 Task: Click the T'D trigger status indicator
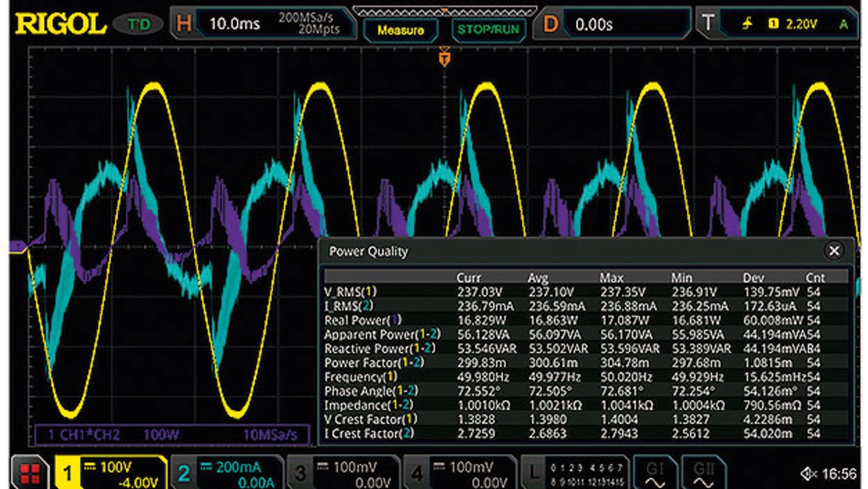pos(140,24)
